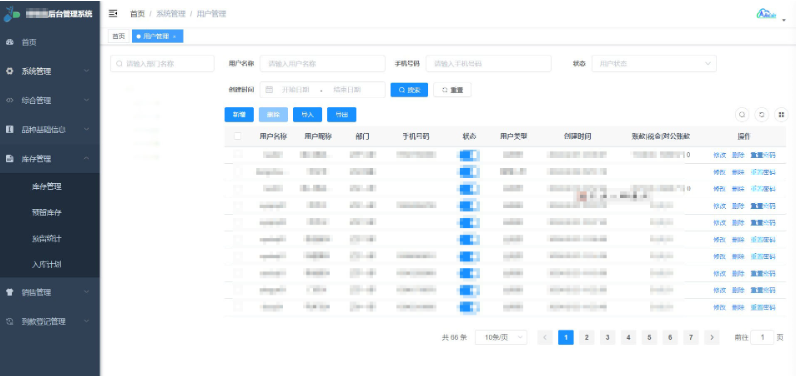Go to page 2
This screenshot has width=796, height=376.
[586, 337]
